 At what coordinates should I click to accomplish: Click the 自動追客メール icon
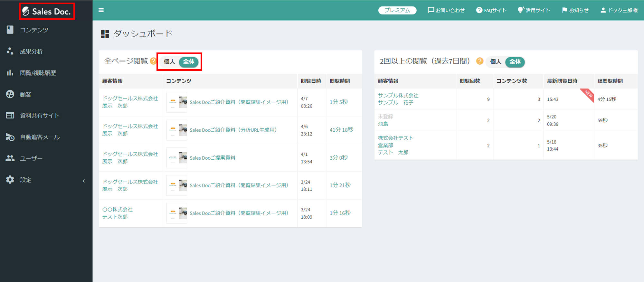(10, 137)
